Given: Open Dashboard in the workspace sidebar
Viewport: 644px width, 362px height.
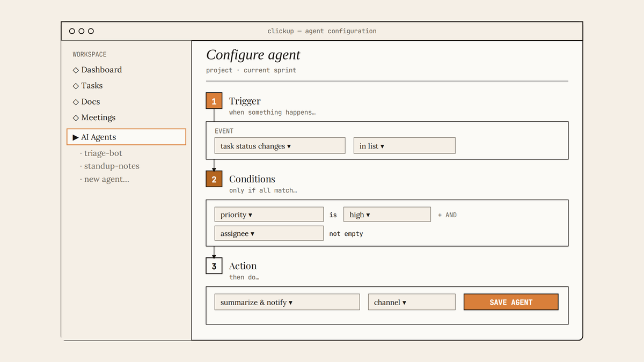Looking at the screenshot, I should [97, 70].
